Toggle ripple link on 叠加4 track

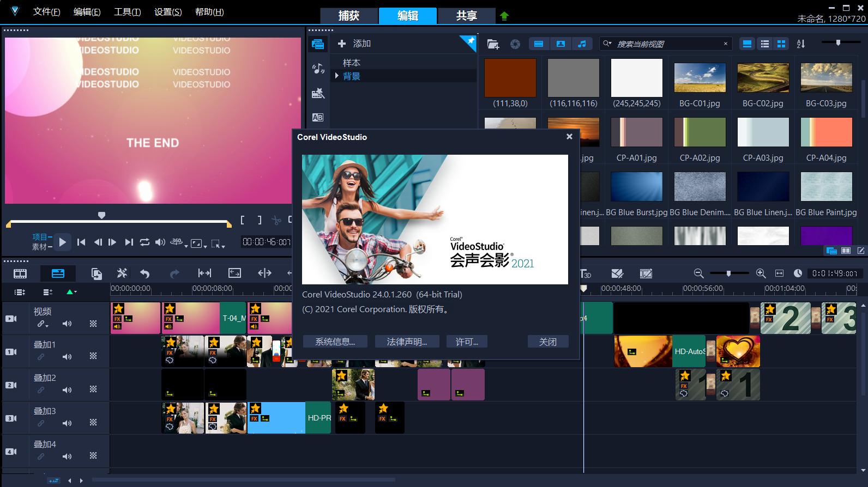[x=41, y=456]
